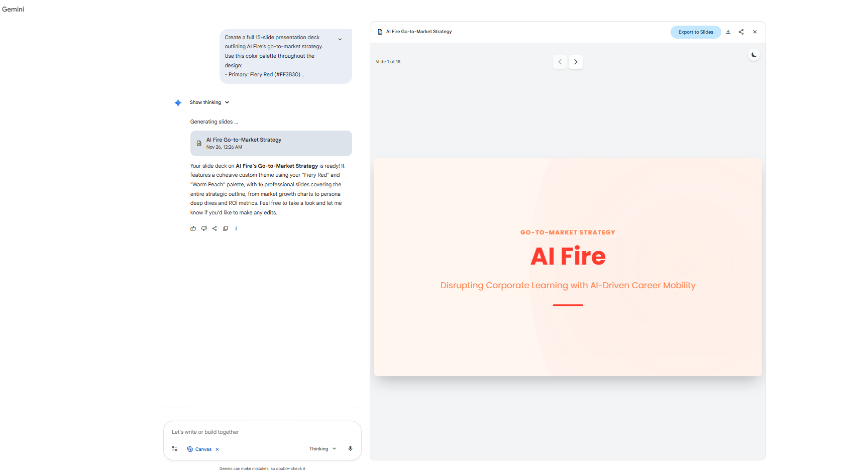Open more options for the response
Screen dimensions: 868x476
click(236, 228)
